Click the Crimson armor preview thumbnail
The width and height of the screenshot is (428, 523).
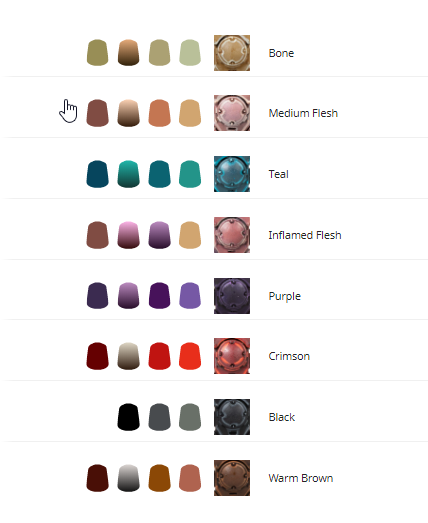232,356
